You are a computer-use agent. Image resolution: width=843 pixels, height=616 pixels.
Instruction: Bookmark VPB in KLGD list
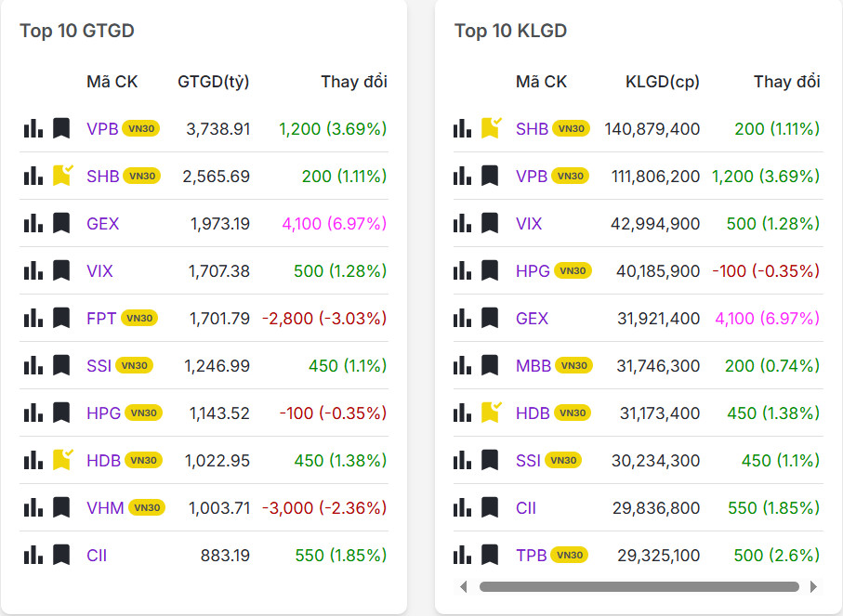click(490, 176)
